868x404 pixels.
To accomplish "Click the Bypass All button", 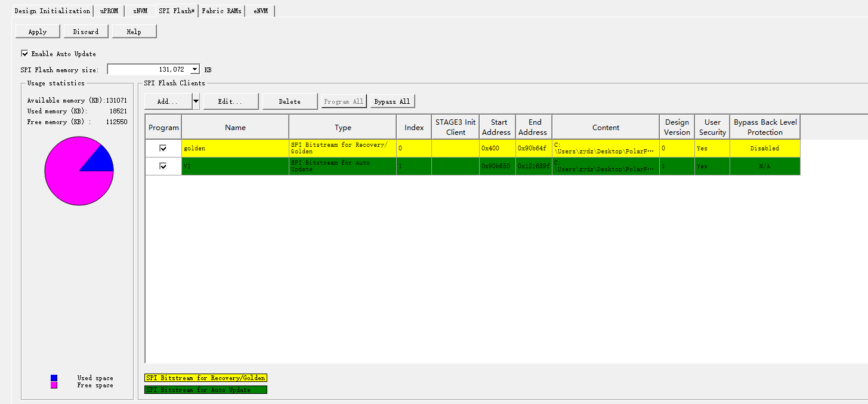I will point(392,101).
